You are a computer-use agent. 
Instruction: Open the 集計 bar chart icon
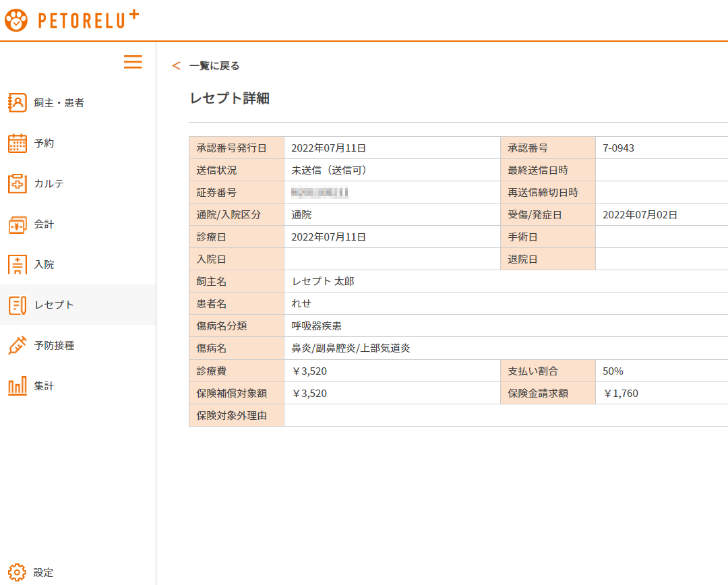pos(17,386)
